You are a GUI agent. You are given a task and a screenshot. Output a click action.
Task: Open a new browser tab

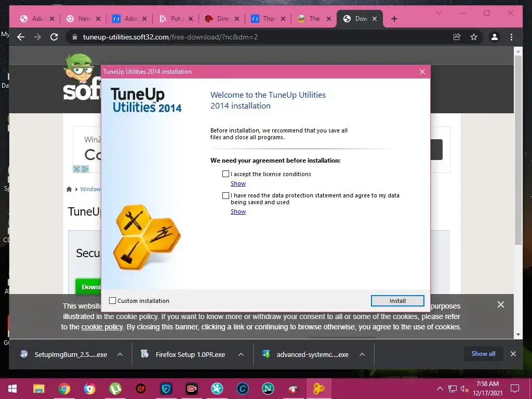click(x=394, y=19)
